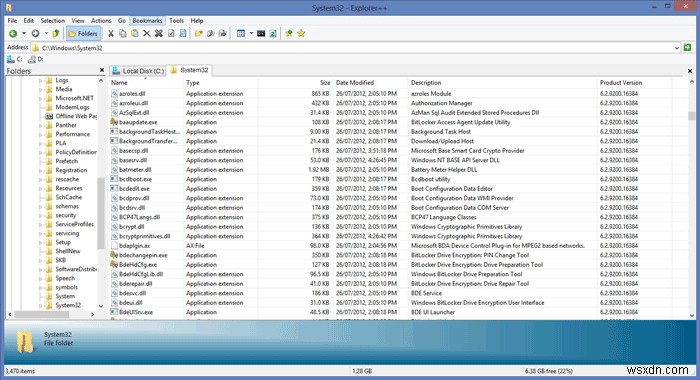Select the Offline Web Pages tree item
Image resolution: width=700 pixels, height=380 pixels.
tap(71, 116)
